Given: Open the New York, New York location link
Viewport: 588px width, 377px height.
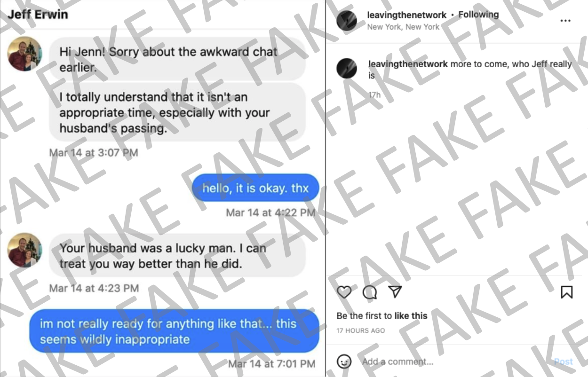Looking at the screenshot, I should click(x=403, y=27).
